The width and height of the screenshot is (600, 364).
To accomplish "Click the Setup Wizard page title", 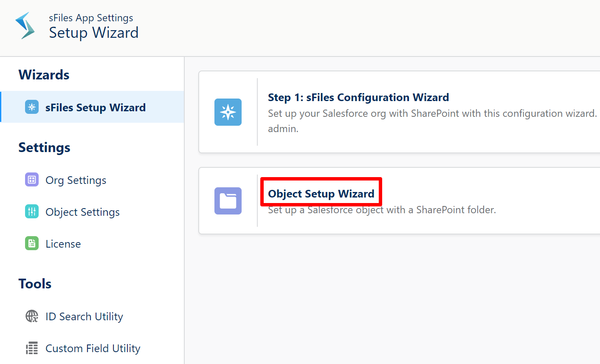I will pyautogui.click(x=94, y=33).
